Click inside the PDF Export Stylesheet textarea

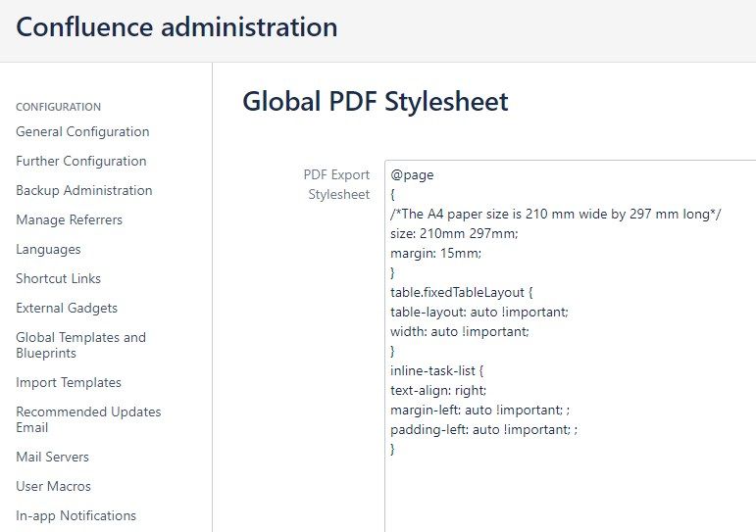tap(571, 346)
